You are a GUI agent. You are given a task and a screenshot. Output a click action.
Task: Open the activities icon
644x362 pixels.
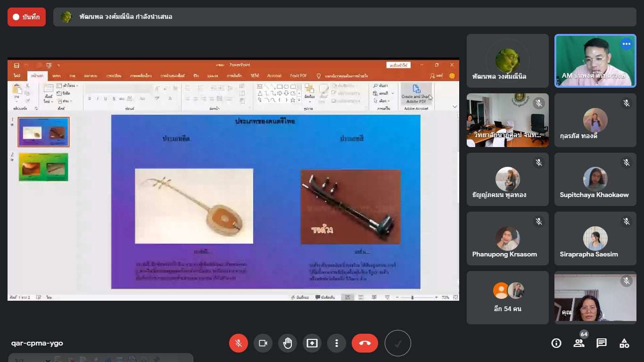pyautogui.click(x=624, y=343)
